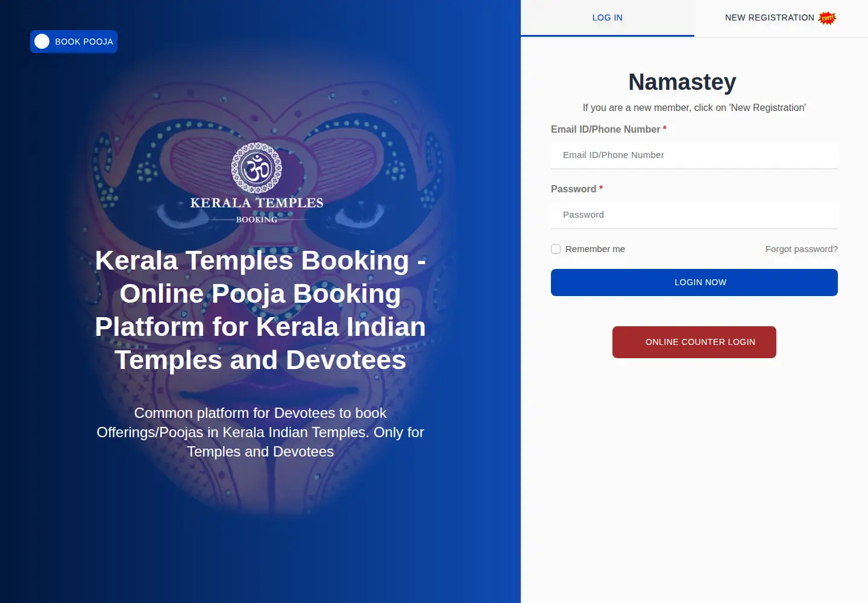Viewport: 868px width, 603px height.
Task: Click the Namastey heading text
Action: coord(682,82)
